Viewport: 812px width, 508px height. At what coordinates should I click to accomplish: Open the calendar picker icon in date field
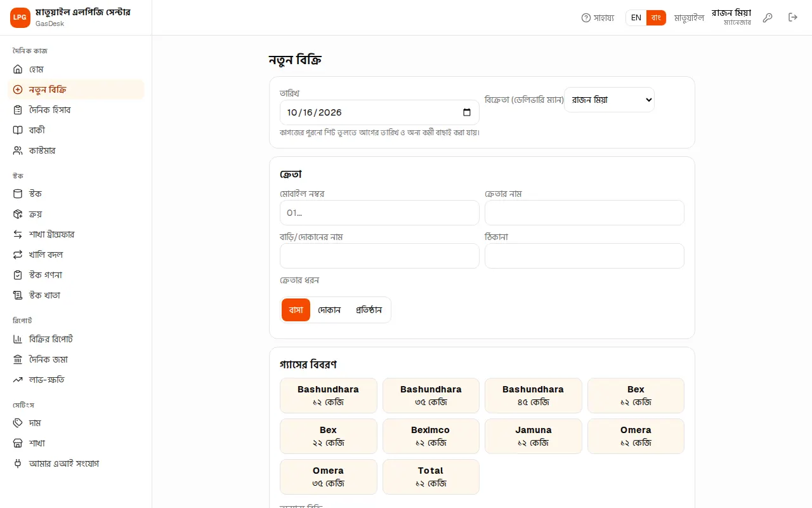point(467,112)
